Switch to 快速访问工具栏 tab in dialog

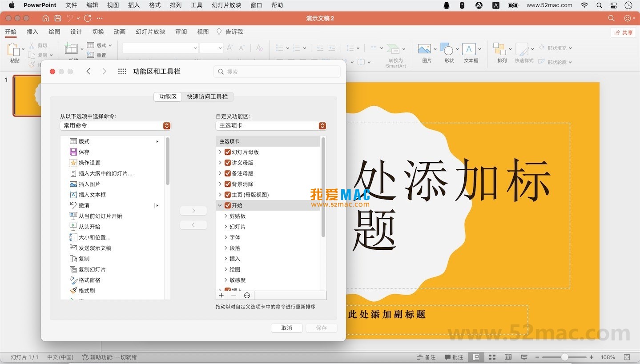tap(207, 96)
